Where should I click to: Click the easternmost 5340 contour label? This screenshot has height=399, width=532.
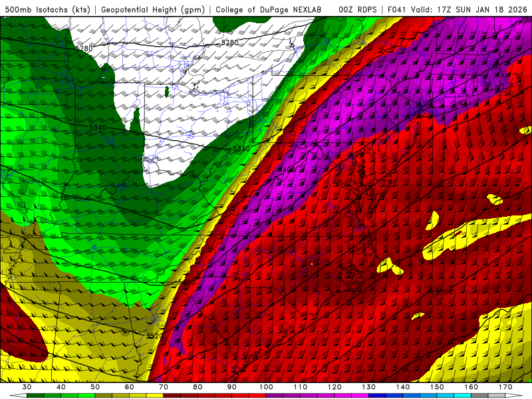[x=241, y=148]
